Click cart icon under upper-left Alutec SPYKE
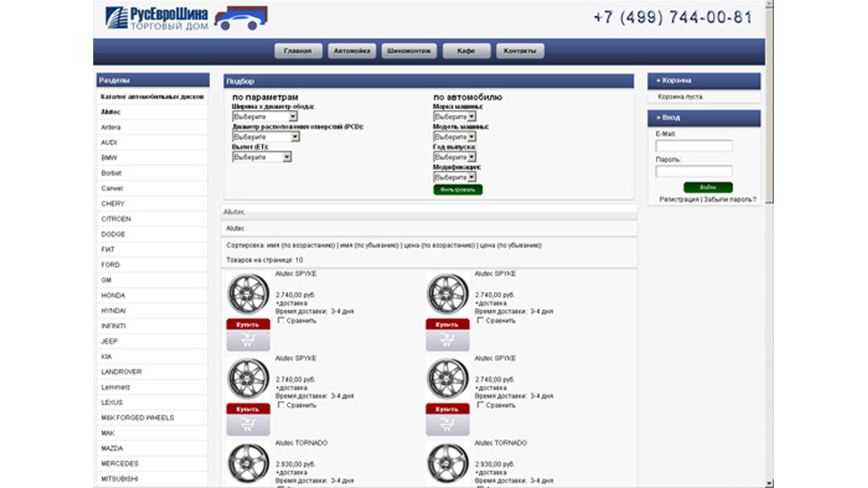Image resolution: width=868 pixels, height=488 pixels. (248, 341)
